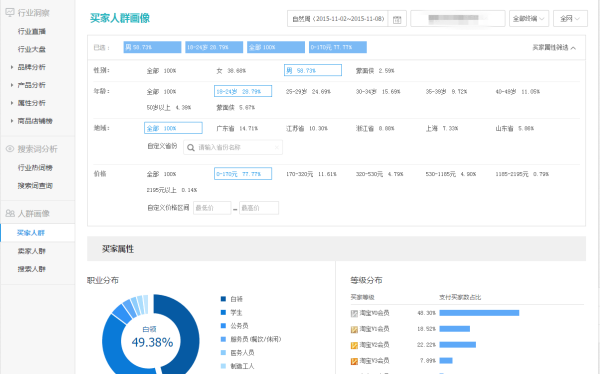Select the 男 58.73% gender filter
This screenshot has width=600, height=374.
(313, 70)
